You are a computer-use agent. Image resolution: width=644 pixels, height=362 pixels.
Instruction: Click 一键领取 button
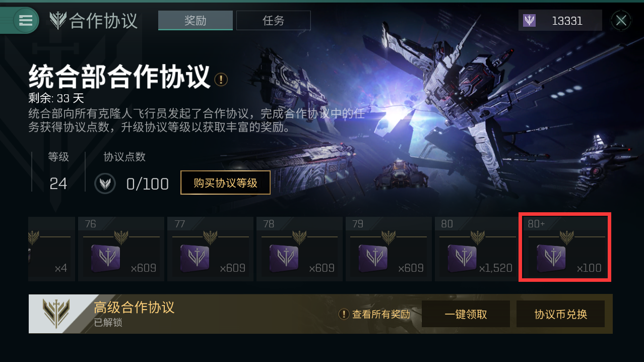point(466,314)
